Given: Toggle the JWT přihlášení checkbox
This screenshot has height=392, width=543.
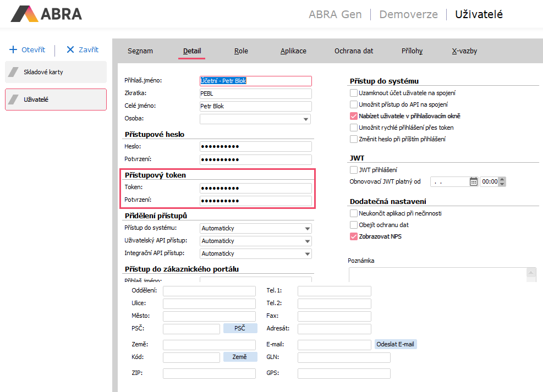Looking at the screenshot, I should pos(354,169).
